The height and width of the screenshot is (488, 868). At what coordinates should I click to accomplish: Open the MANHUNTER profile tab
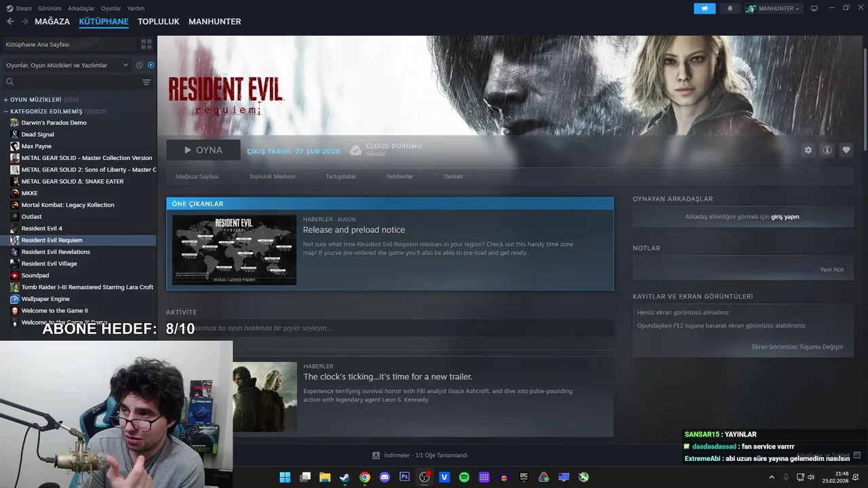click(x=215, y=22)
